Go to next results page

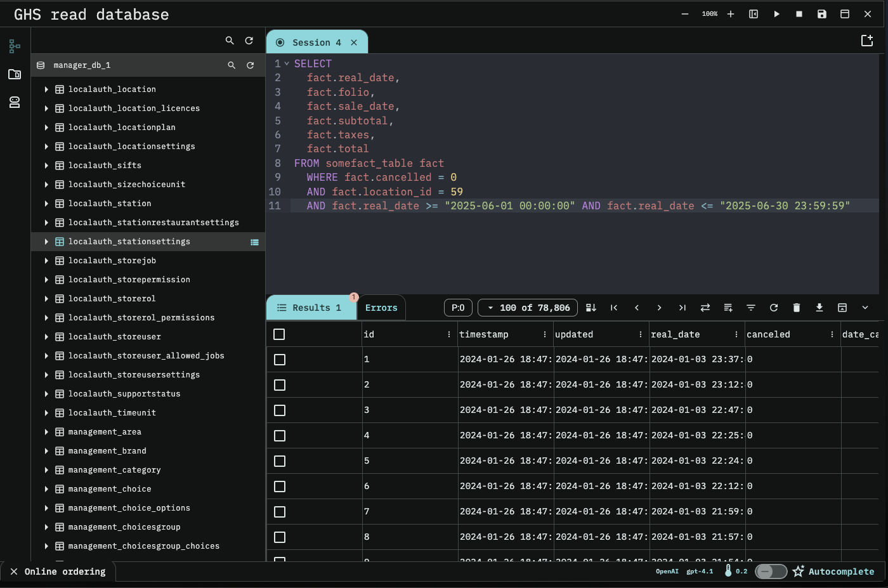[x=660, y=308]
